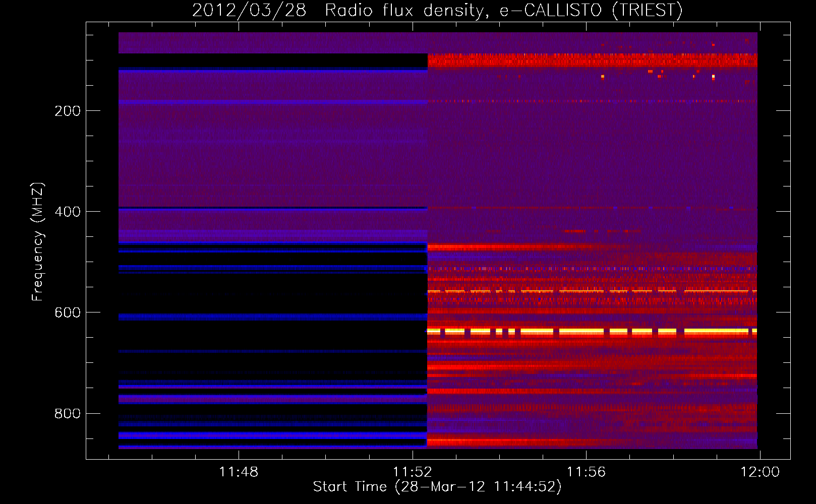
Task: Click the 11:56 time tick label
Action: coord(586,472)
